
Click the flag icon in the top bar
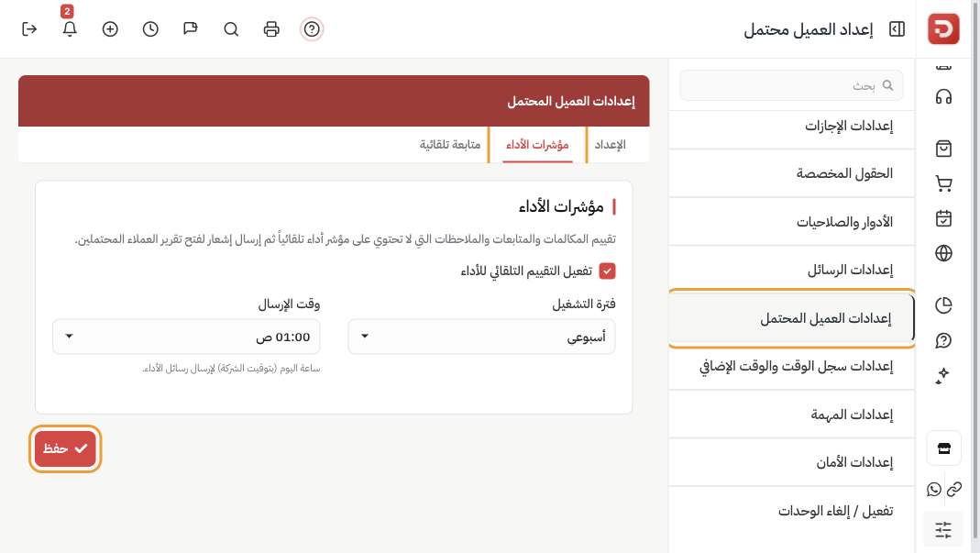(191, 28)
